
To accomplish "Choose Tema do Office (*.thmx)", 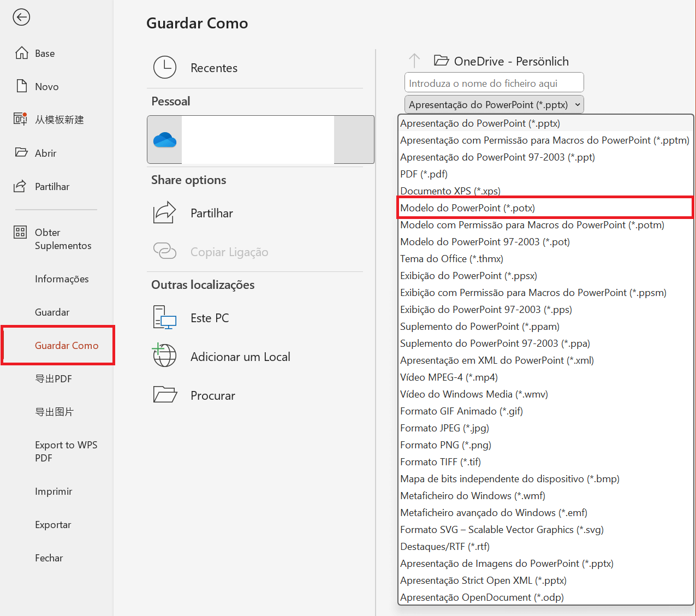I will pos(546,259).
